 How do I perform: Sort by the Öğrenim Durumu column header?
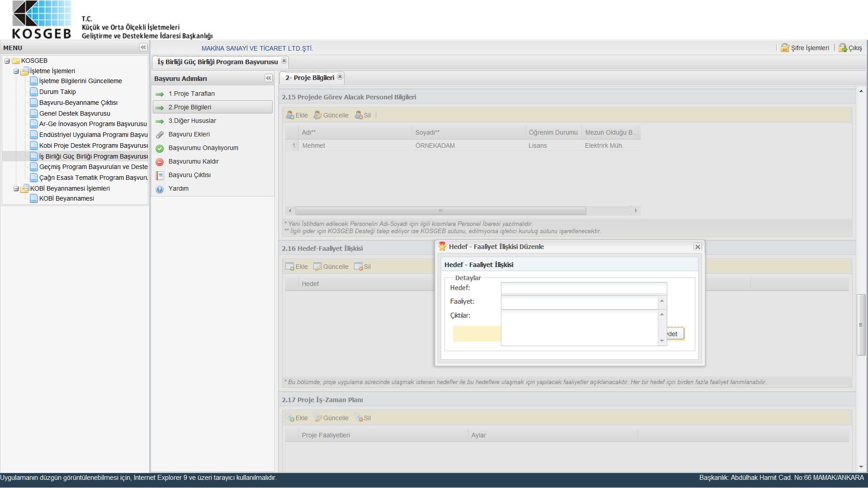[553, 132]
